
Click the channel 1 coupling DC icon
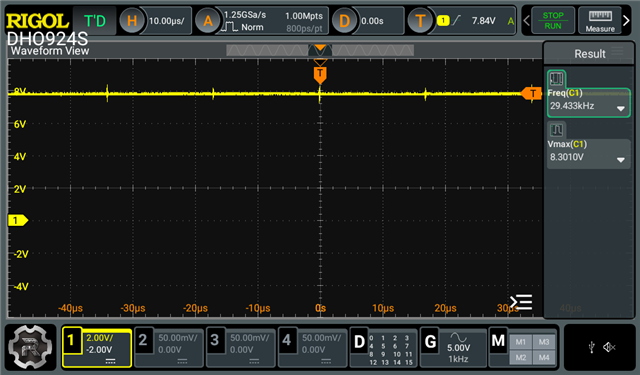[110, 362]
